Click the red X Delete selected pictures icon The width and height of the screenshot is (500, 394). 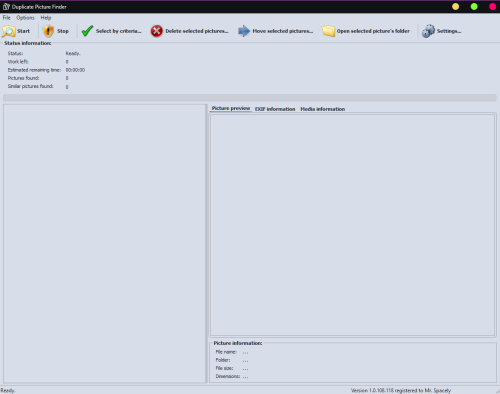(156, 31)
